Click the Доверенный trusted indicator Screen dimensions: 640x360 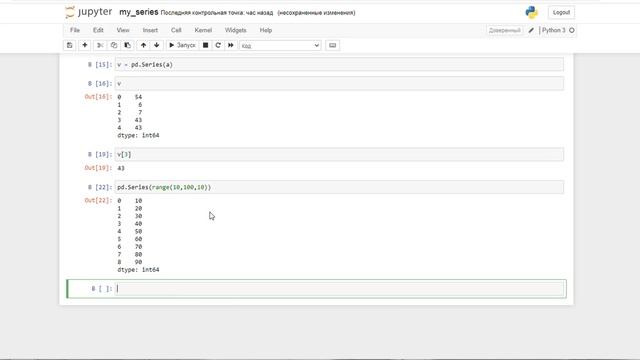[x=504, y=30]
